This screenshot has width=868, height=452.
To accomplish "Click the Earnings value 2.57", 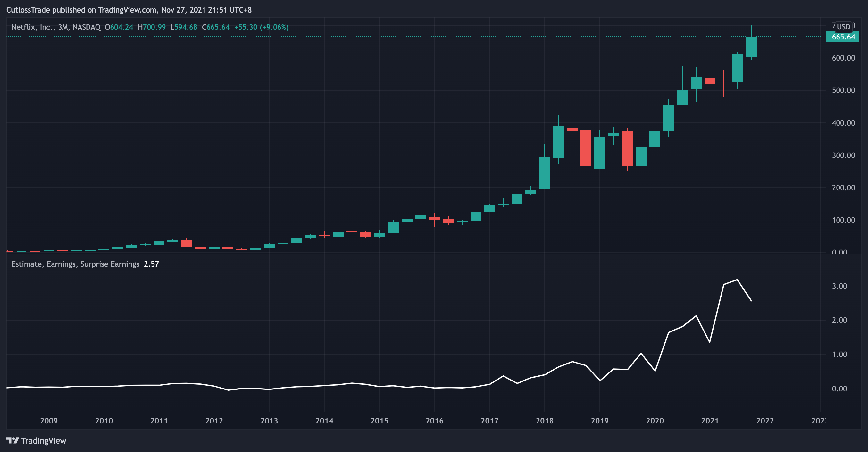I will coord(151,264).
